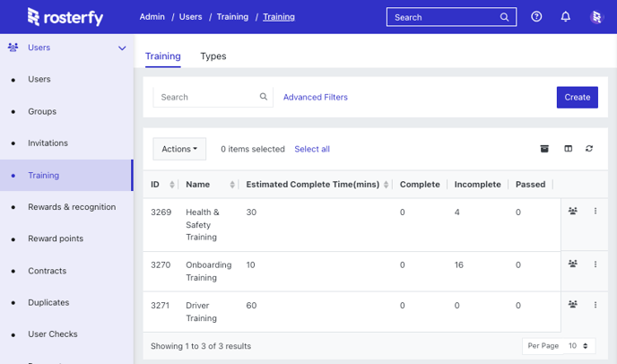The height and width of the screenshot is (364, 617).
Task: Click training ID 3270
Action: pyautogui.click(x=161, y=264)
